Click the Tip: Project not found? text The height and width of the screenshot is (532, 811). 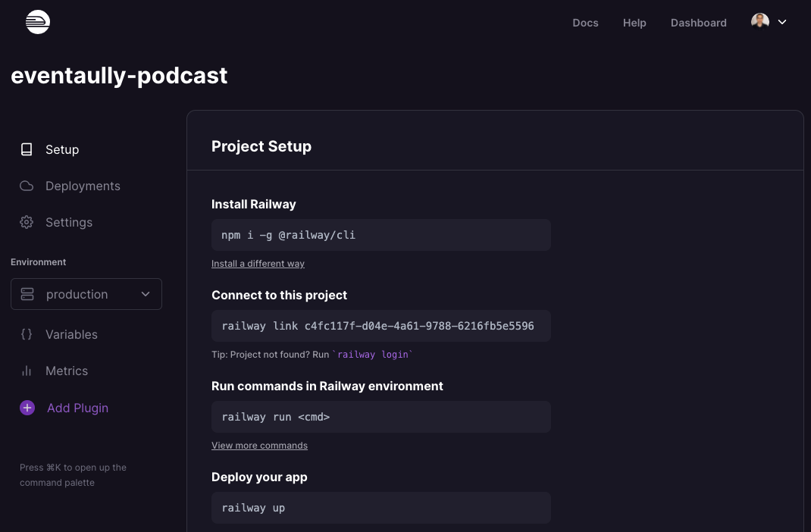click(x=271, y=355)
